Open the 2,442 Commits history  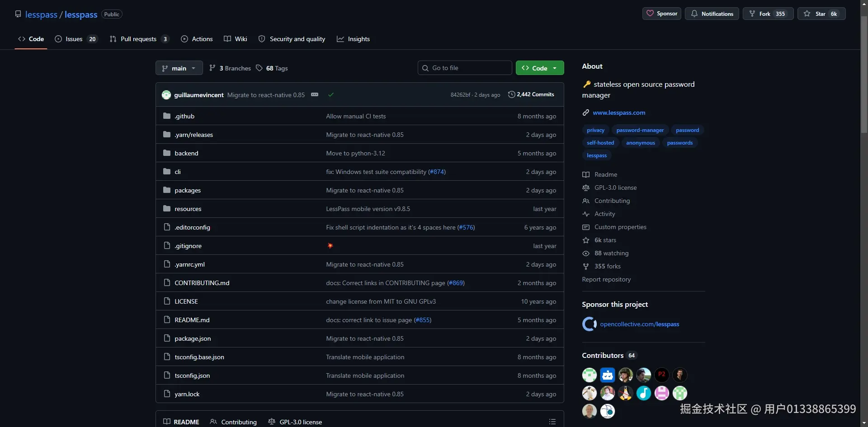coord(531,94)
